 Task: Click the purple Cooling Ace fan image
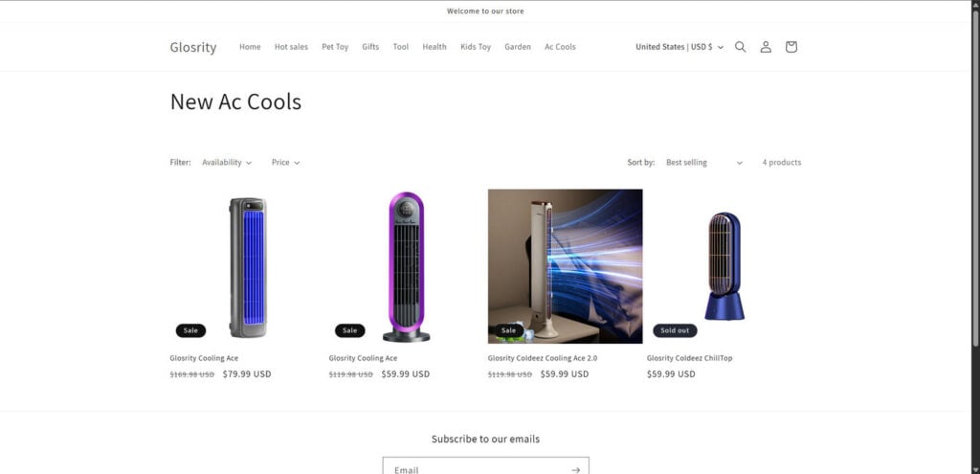click(x=406, y=266)
